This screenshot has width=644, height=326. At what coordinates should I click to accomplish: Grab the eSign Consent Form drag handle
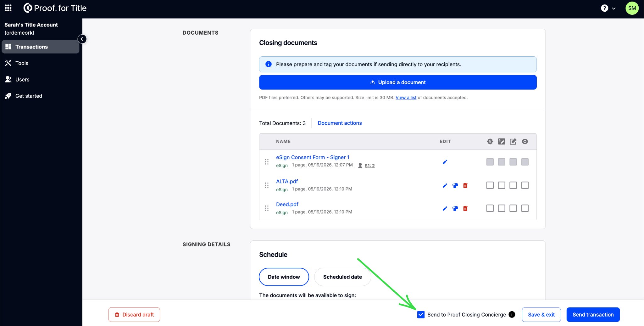click(267, 162)
